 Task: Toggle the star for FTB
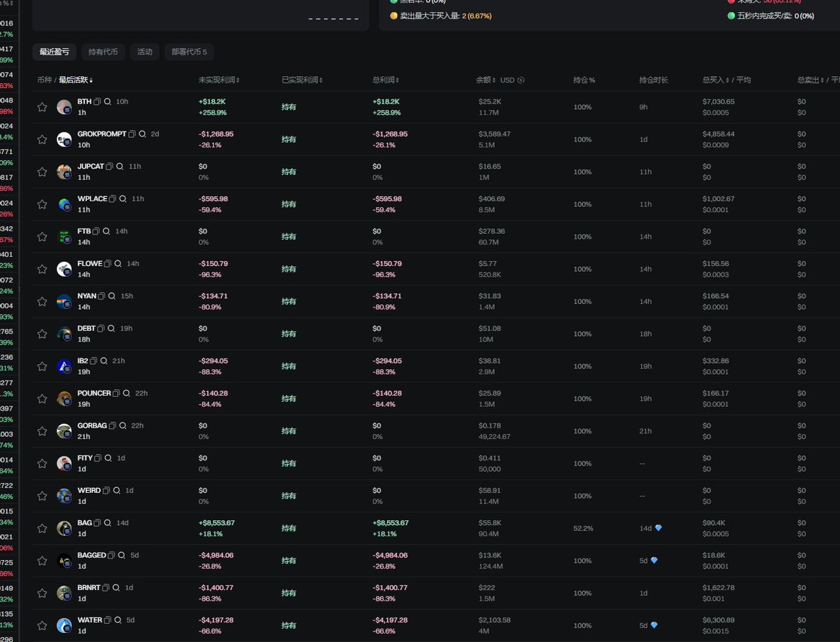click(x=42, y=237)
